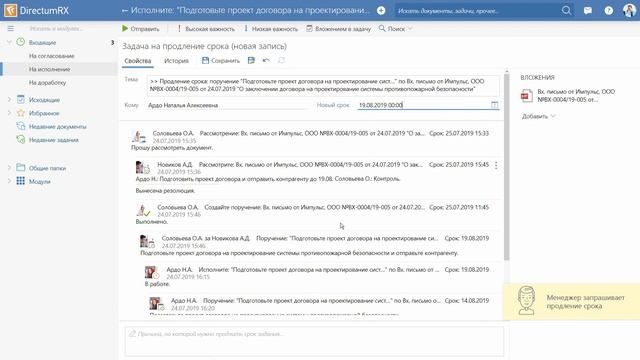Open the Общие папки folder icon
640x360 pixels.
click(21, 168)
